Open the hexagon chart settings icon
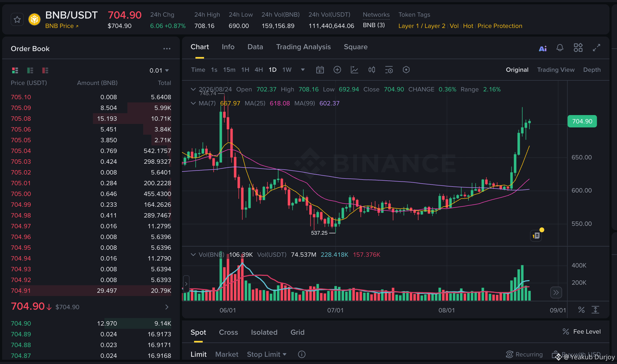 406,70
